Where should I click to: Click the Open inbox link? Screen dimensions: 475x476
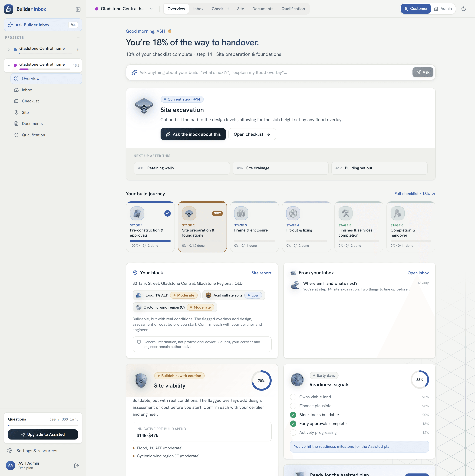[x=418, y=273]
